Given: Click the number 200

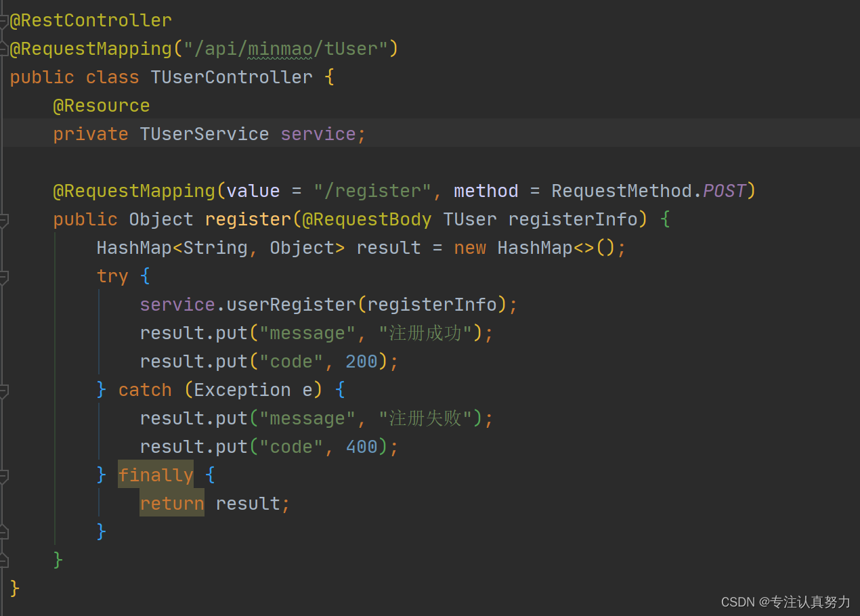Looking at the screenshot, I should click(x=362, y=362).
